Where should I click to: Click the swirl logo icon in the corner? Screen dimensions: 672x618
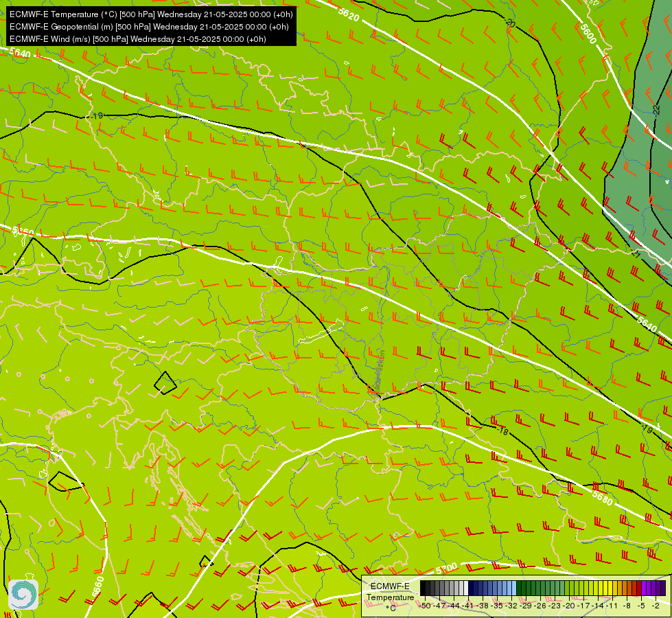23,595
